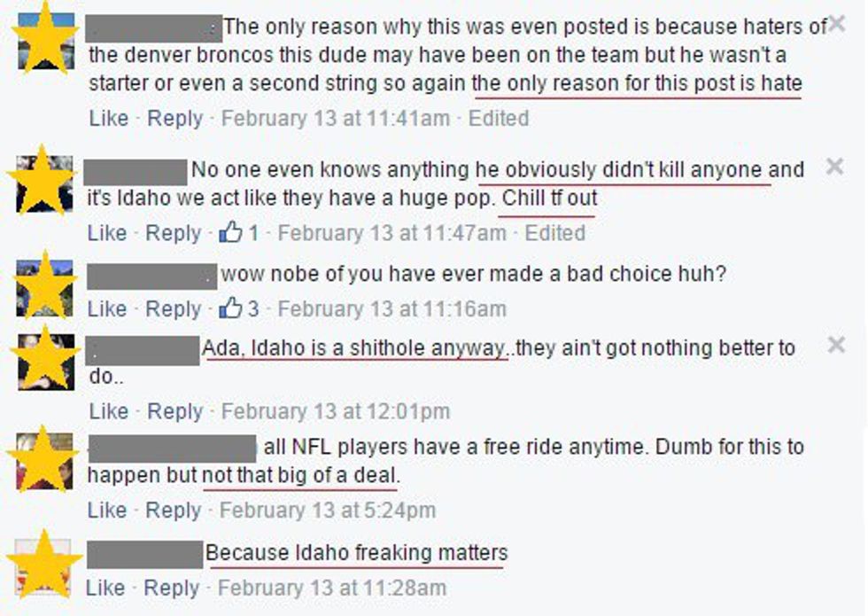This screenshot has width=868, height=616.
Task: Reply to the 'Ada, Idaho' comment
Action: [x=174, y=411]
